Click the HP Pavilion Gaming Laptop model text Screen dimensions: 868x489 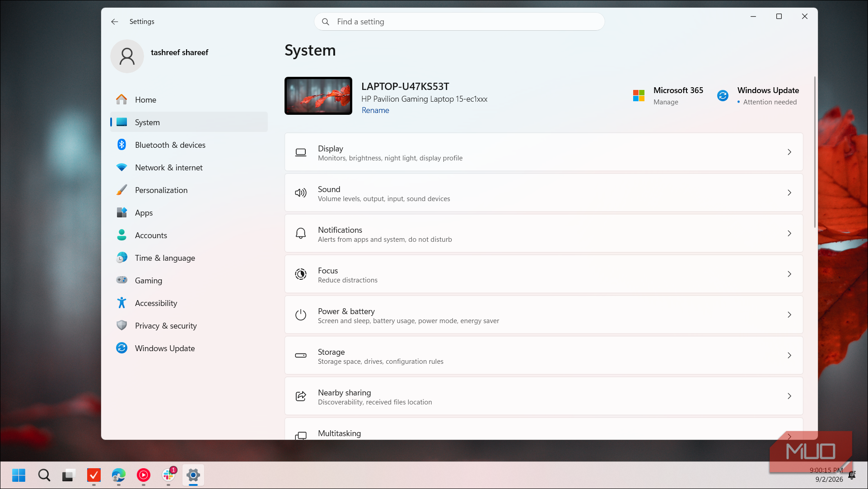click(424, 99)
